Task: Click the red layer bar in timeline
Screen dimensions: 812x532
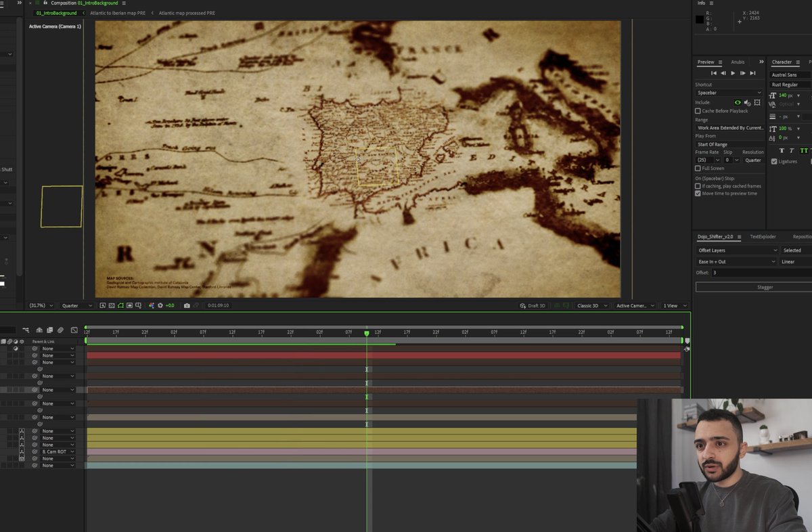Action: click(384, 355)
